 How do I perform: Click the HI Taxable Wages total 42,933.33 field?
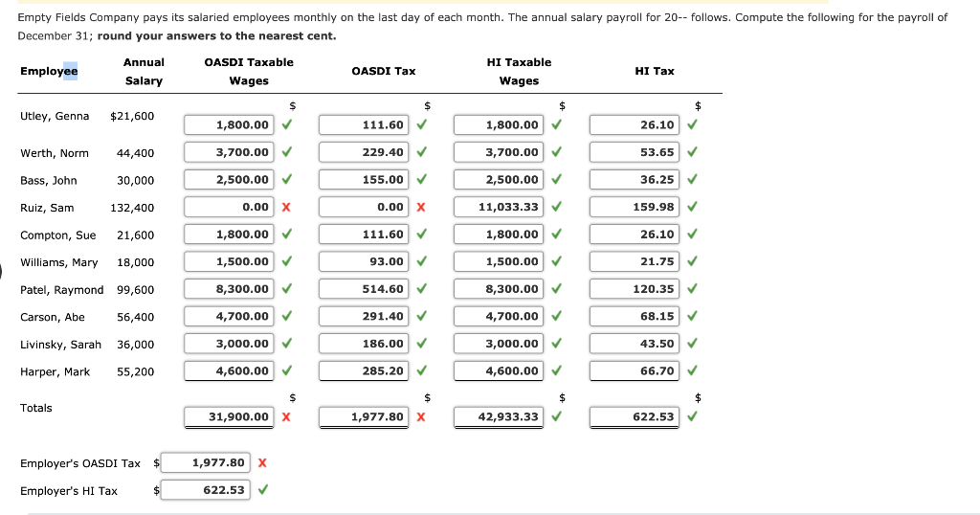499,416
